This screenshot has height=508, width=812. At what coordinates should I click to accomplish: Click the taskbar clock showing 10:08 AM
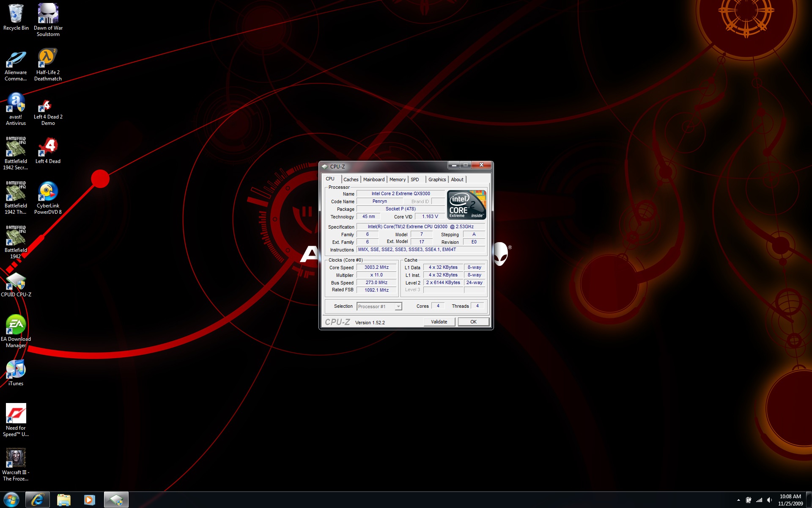coord(790,500)
